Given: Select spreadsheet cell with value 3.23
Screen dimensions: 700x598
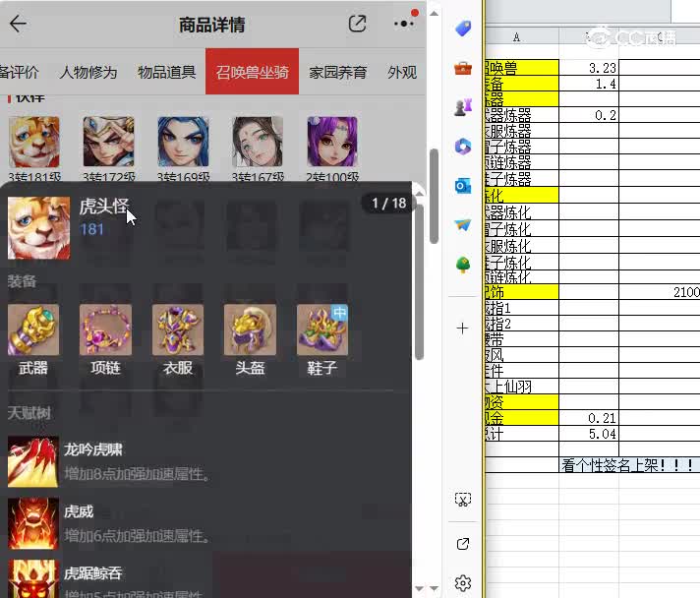Looking at the screenshot, I should (x=589, y=68).
